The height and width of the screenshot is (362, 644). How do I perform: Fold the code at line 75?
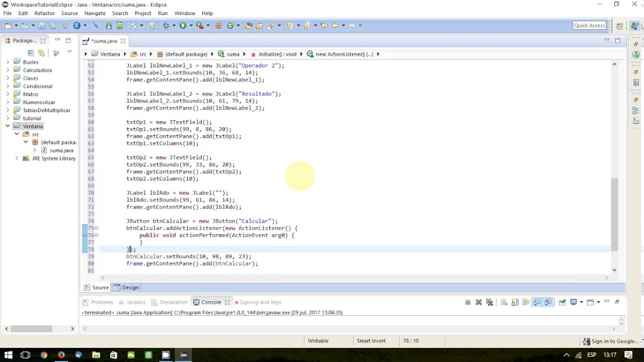pyautogui.click(x=97, y=228)
